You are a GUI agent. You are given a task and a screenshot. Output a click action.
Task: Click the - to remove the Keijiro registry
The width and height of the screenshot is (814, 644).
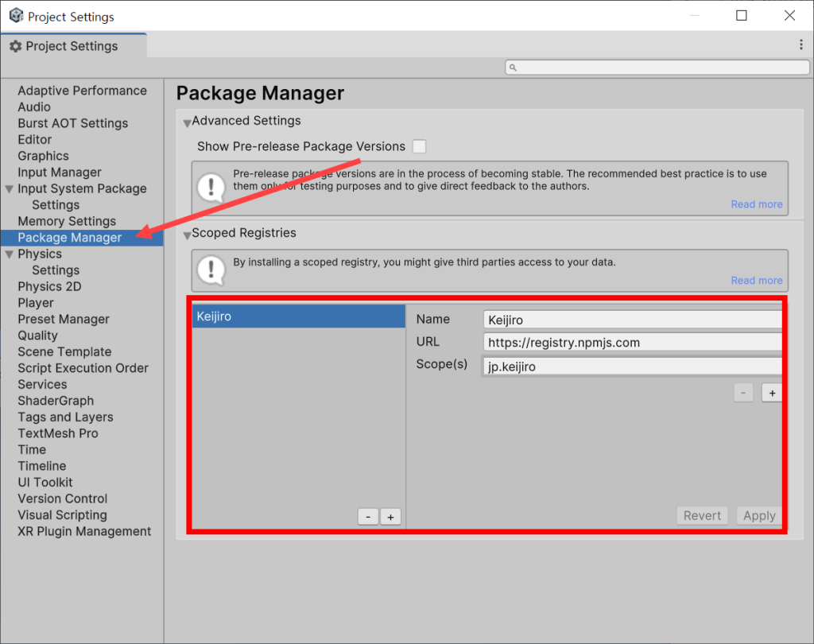[x=368, y=517]
